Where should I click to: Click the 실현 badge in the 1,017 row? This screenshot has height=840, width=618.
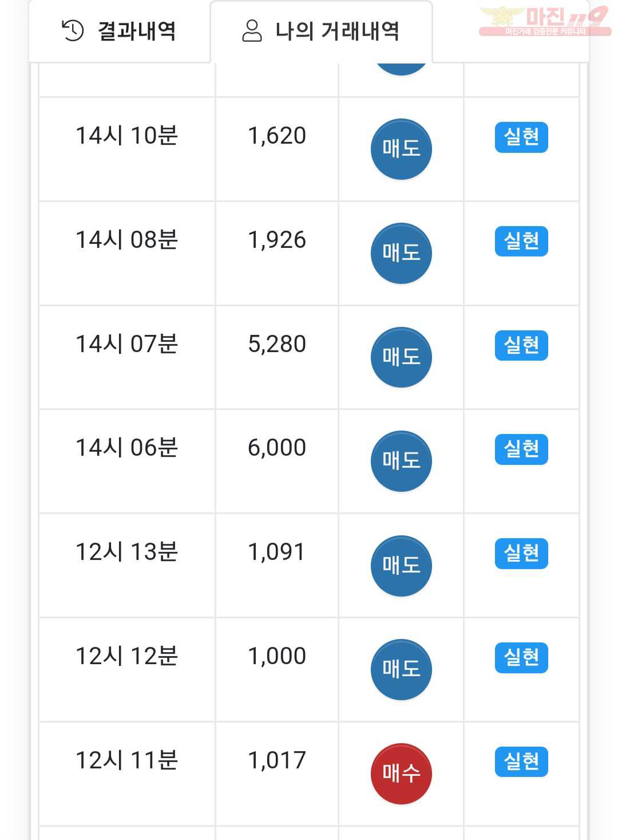(x=521, y=762)
